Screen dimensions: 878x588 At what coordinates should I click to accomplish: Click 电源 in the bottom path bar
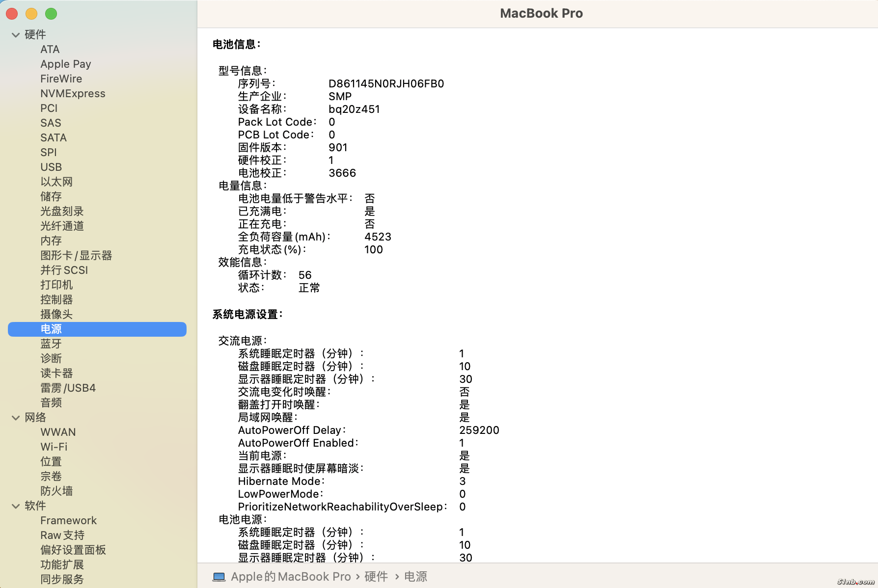point(415,577)
